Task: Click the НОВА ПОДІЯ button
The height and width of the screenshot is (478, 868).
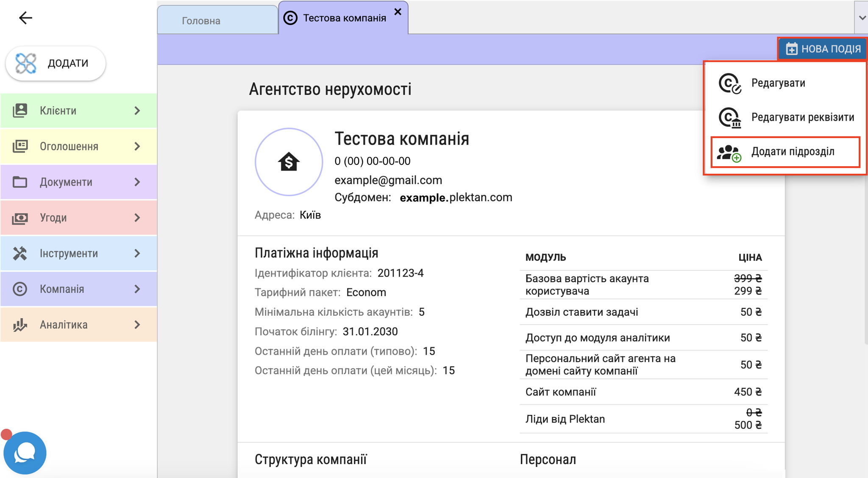Action: point(823,49)
